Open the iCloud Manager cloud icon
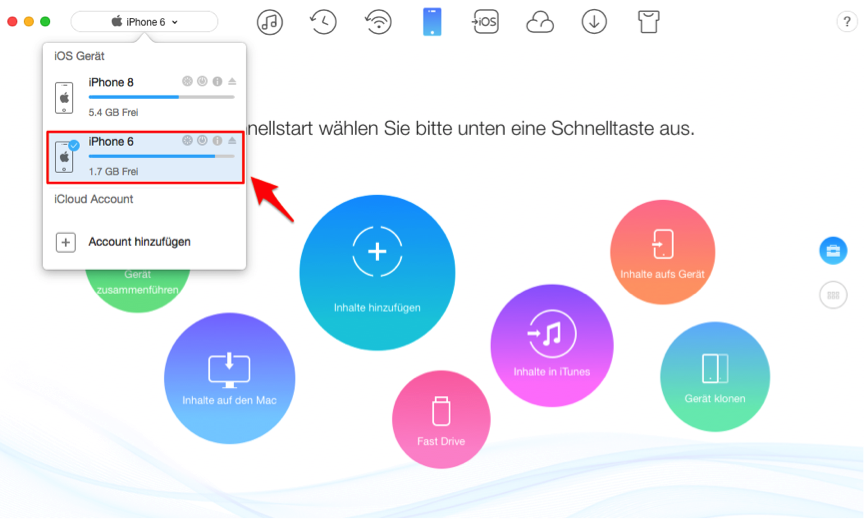This screenshot has height=519, width=864. (x=540, y=23)
